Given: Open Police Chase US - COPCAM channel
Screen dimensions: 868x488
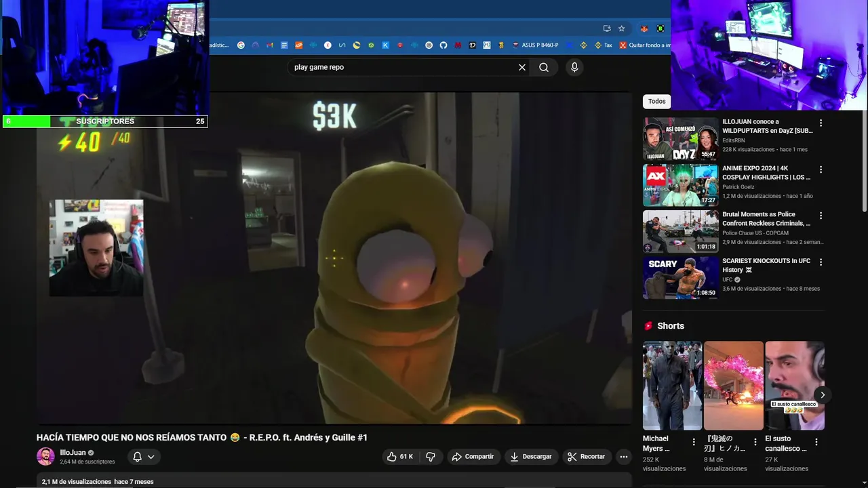Looking at the screenshot, I should point(755,232).
